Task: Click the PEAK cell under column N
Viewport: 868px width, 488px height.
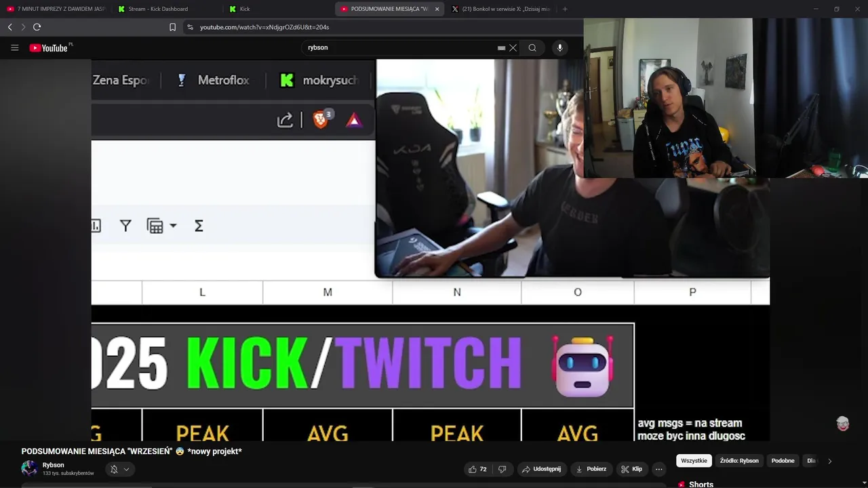Action: click(457, 426)
